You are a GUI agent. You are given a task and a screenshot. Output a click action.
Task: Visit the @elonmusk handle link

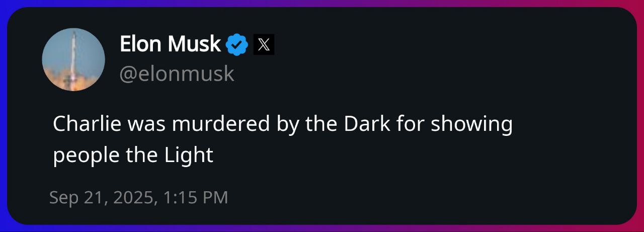point(177,74)
